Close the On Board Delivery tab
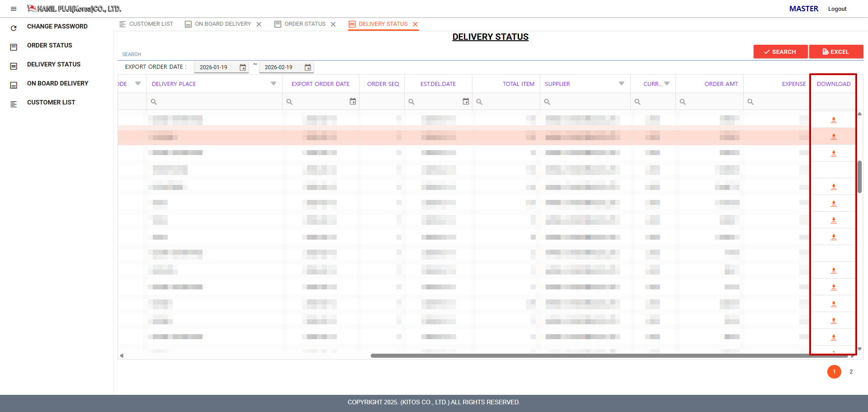Screen dimensions: 868x412 point(259,24)
